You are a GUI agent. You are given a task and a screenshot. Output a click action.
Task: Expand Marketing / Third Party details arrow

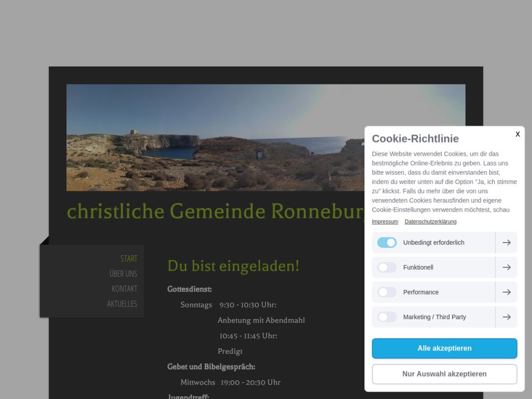pyautogui.click(x=506, y=317)
